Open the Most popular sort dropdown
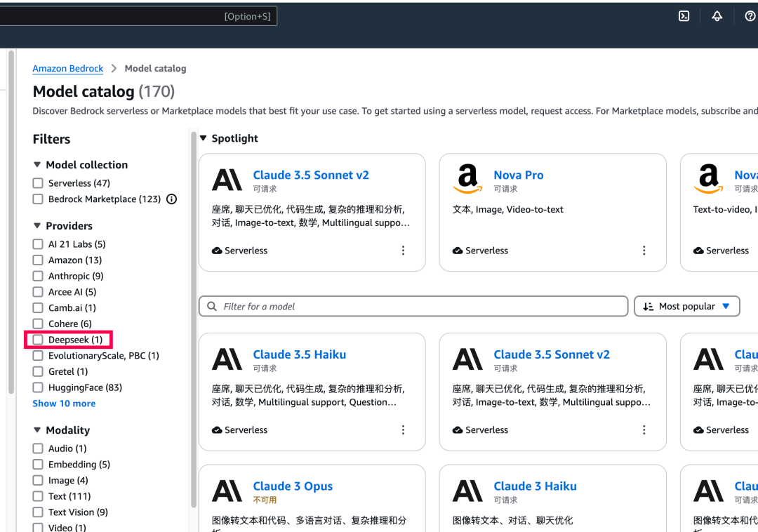758x532 pixels. pyautogui.click(x=686, y=306)
